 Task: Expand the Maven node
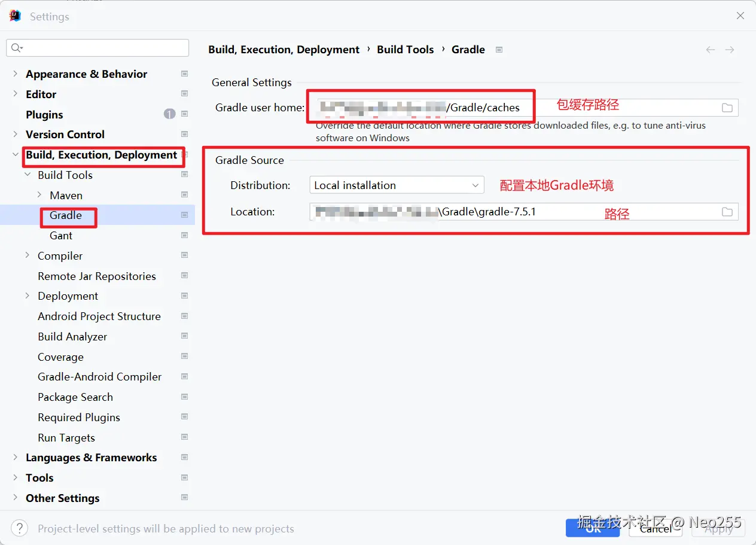39,195
